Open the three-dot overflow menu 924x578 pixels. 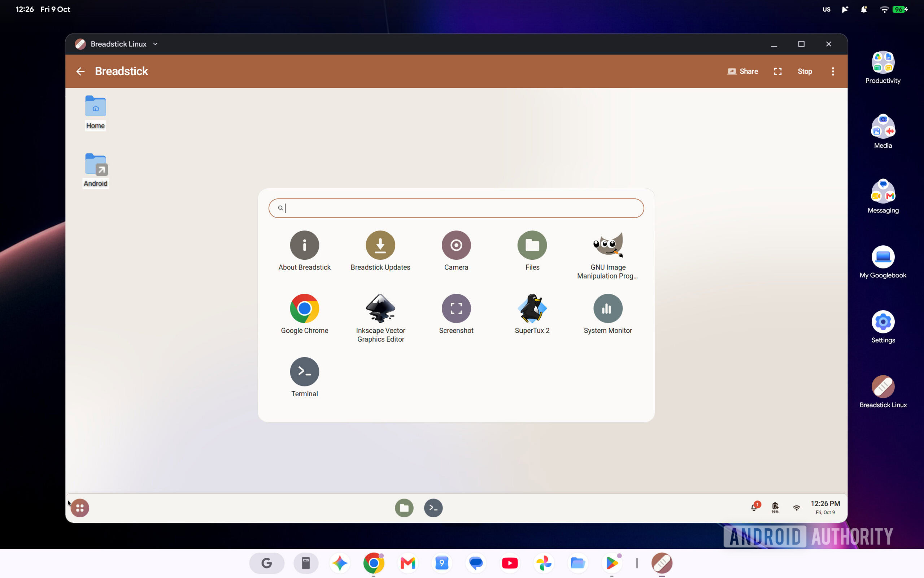click(833, 71)
